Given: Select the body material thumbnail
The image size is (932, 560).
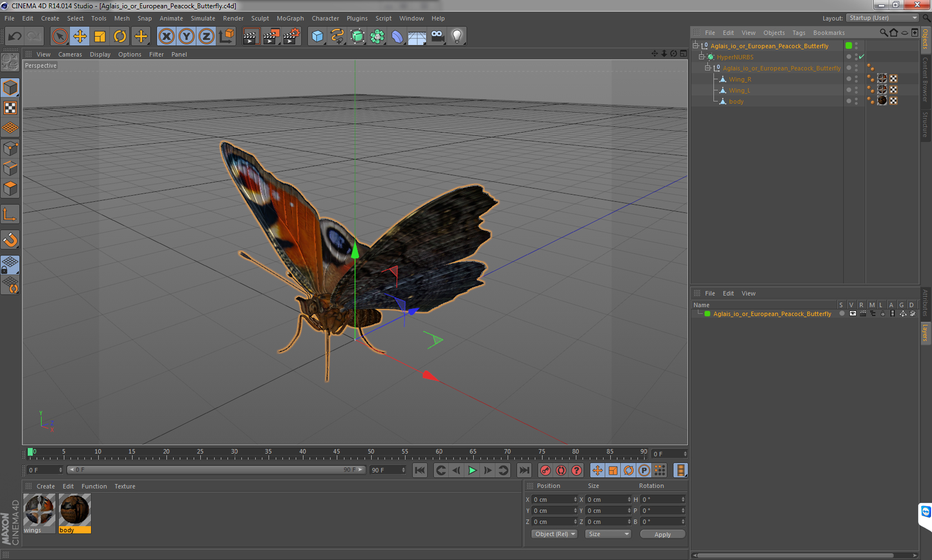Looking at the screenshot, I should click(74, 513).
